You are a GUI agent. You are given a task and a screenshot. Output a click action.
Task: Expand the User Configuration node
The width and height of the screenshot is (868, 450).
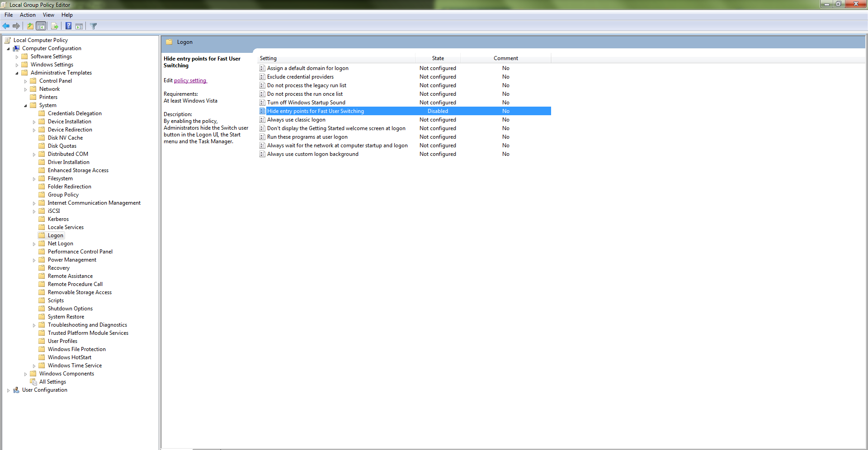coord(8,390)
